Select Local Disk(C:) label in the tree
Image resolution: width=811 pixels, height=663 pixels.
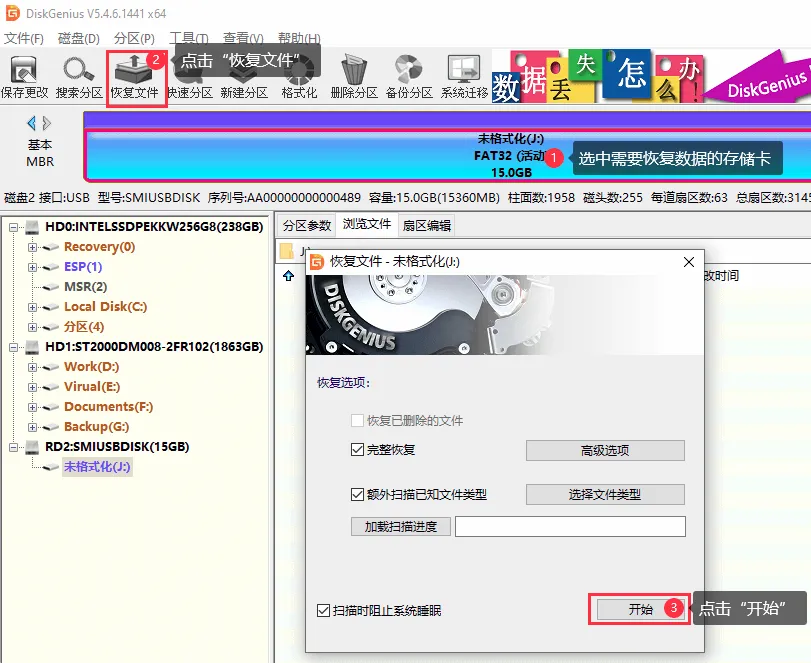click(106, 307)
